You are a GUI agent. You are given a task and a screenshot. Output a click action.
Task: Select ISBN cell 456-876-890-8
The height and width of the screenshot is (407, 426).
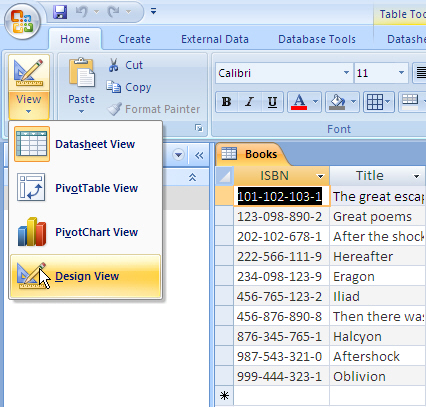282,317
